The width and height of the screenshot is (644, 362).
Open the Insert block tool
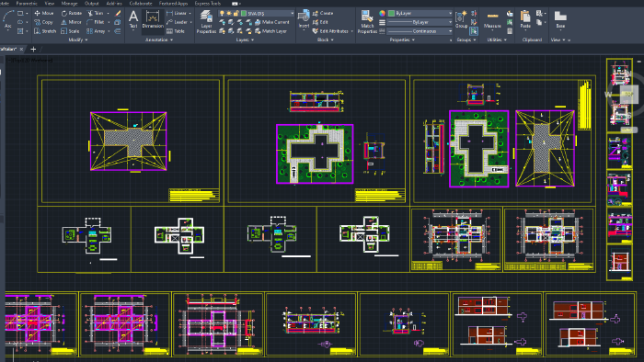[x=304, y=19]
